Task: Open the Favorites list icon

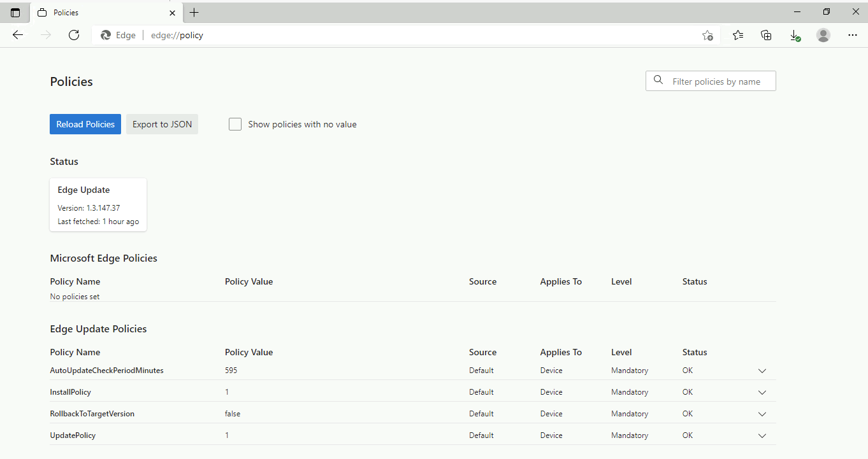Action: 738,35
